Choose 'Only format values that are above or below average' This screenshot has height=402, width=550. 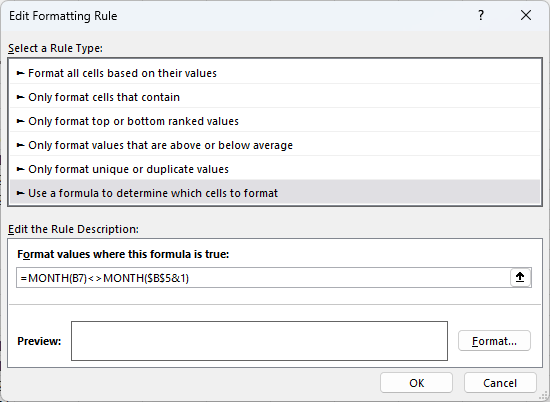click(275, 145)
